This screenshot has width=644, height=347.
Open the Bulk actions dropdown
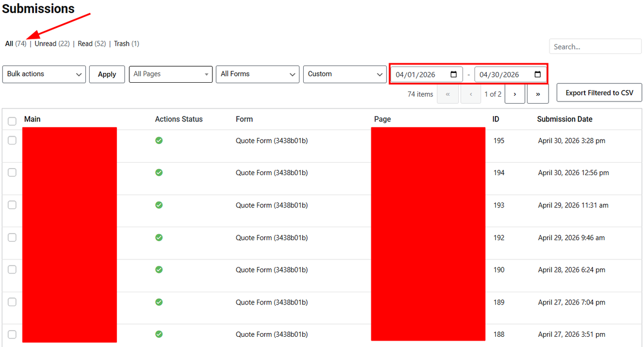[44, 74]
